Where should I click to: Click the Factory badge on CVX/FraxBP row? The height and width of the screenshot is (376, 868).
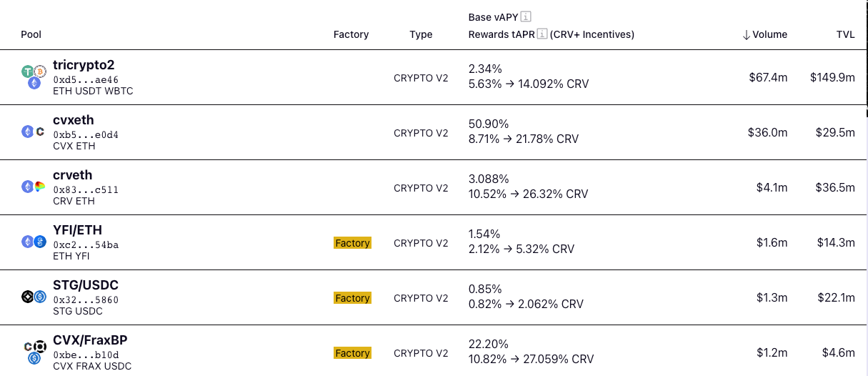(x=352, y=353)
